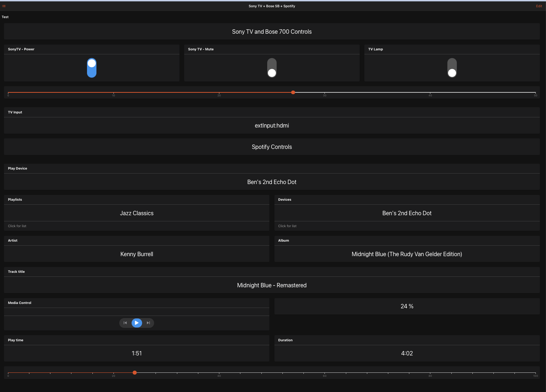Click the Edit link in header
This screenshot has width=546, height=392.
coord(539,6)
